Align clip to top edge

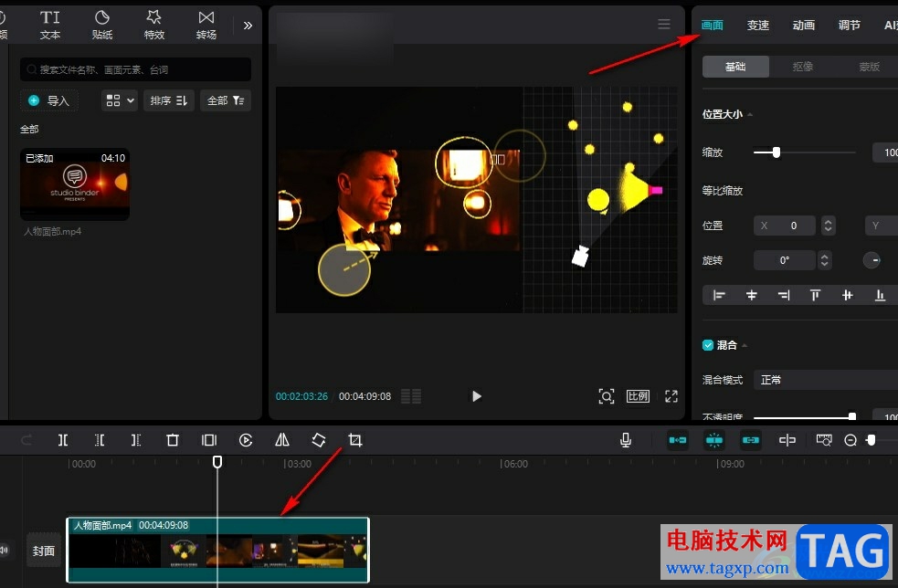[815, 296]
